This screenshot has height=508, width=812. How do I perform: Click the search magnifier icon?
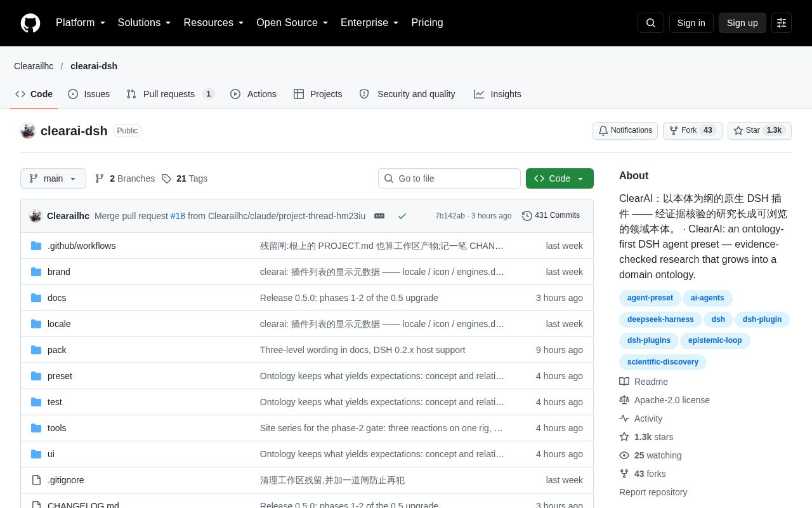651,23
